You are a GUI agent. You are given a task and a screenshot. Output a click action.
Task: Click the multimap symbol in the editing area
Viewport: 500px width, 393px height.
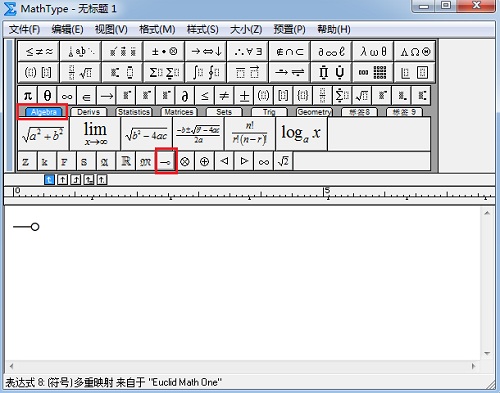click(26, 227)
